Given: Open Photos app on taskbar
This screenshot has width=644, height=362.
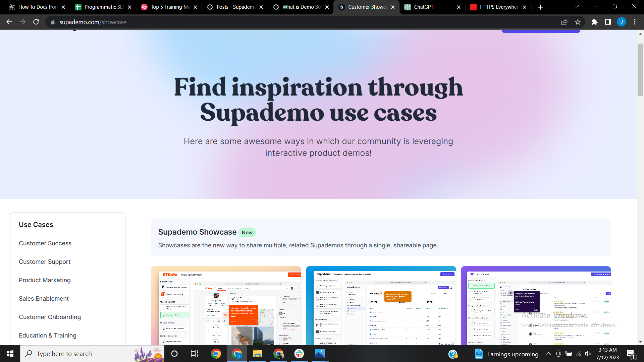Looking at the screenshot, I should coord(320,354).
